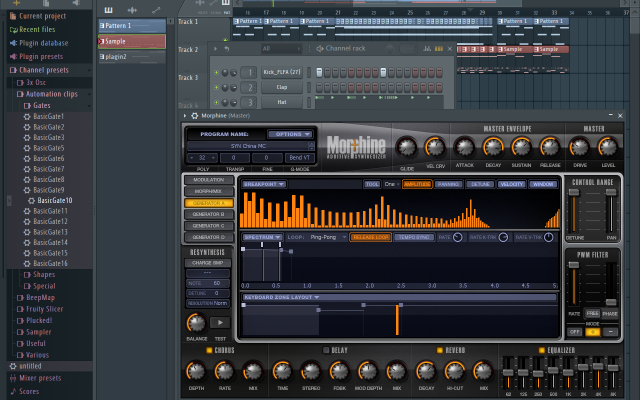Click the waveform icon above pattern list

(x=132, y=10)
